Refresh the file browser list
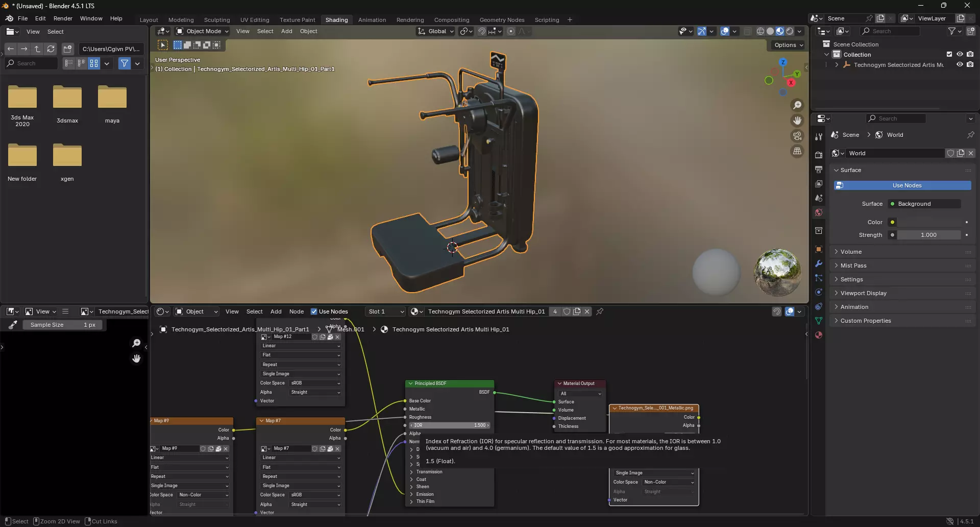 (x=51, y=49)
